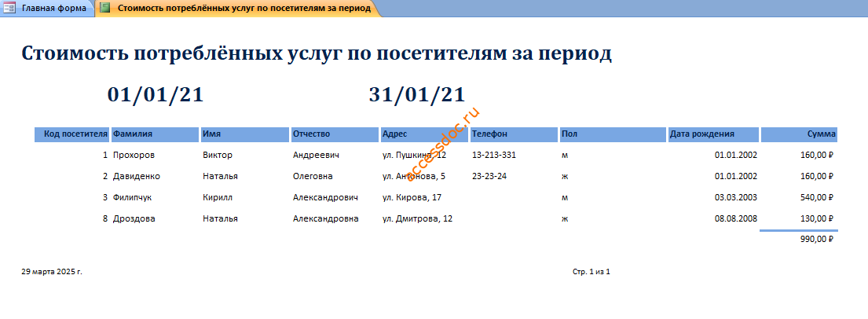Screen dimensions: 868x319
Task: Click visitor code 3
Action: point(105,197)
